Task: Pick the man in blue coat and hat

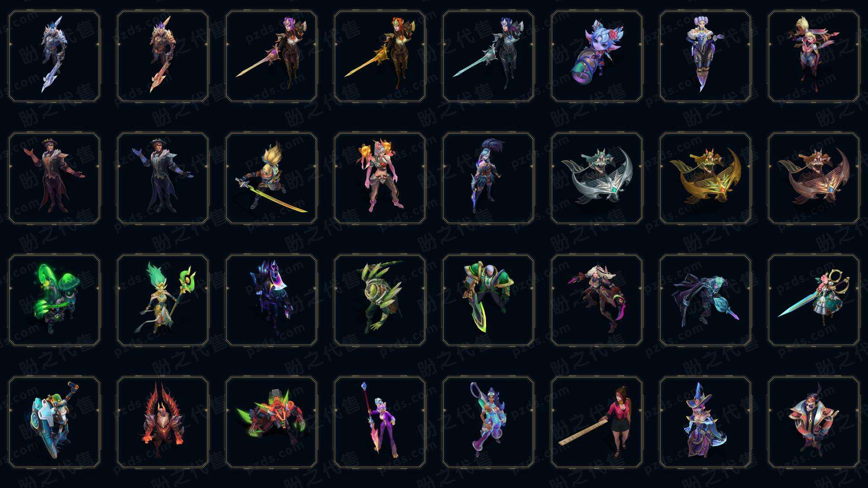Action: pyautogui.click(x=163, y=178)
